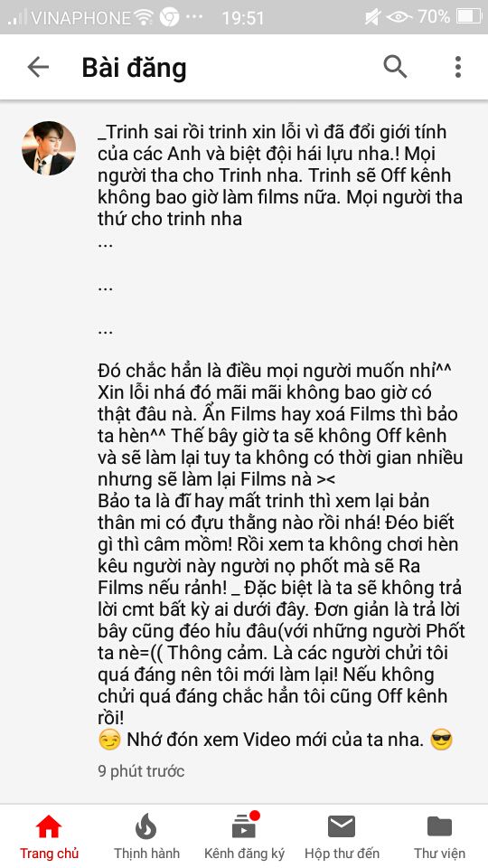The image size is (488, 868).
Task: Open search with the magnifier icon
Action: click(395, 67)
